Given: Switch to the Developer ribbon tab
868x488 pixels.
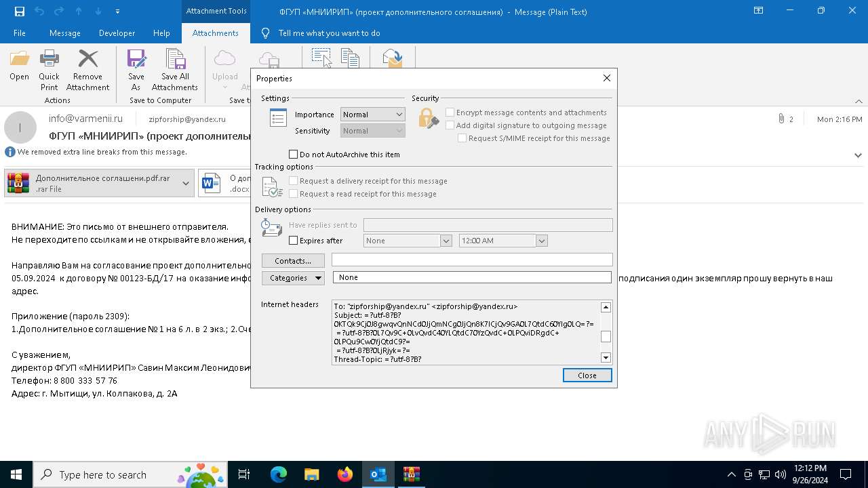Looking at the screenshot, I should coord(117,33).
